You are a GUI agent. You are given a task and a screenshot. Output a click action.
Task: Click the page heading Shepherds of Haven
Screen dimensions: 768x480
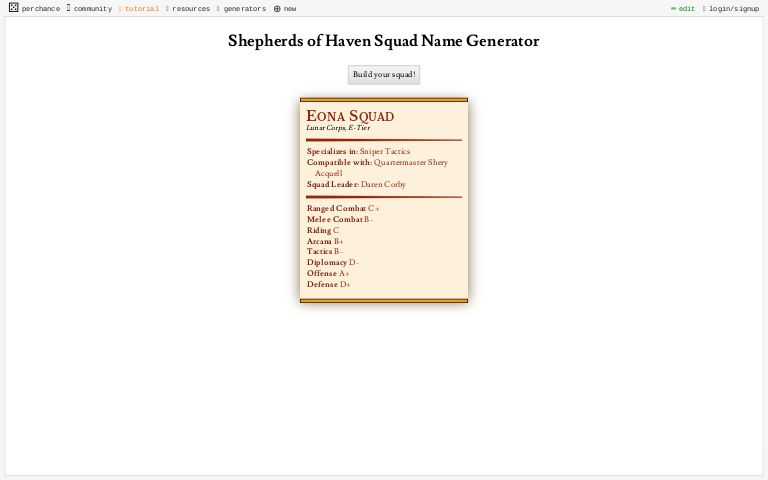tap(383, 42)
